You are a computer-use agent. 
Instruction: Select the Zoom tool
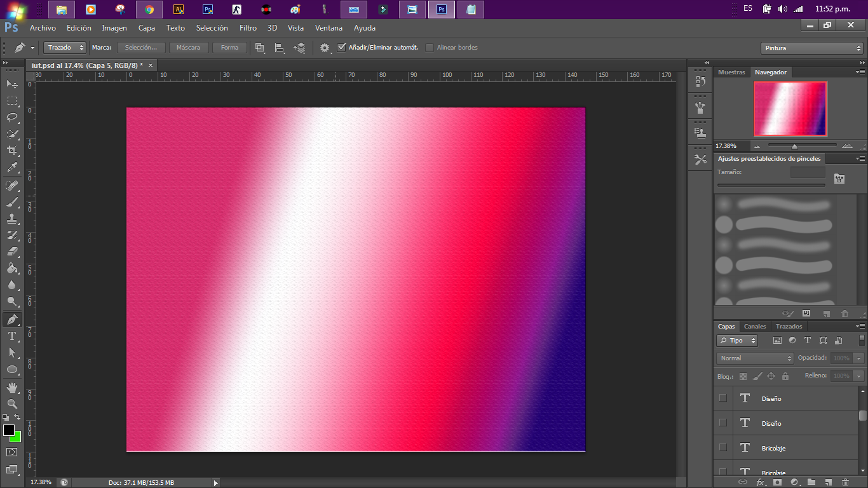12,403
